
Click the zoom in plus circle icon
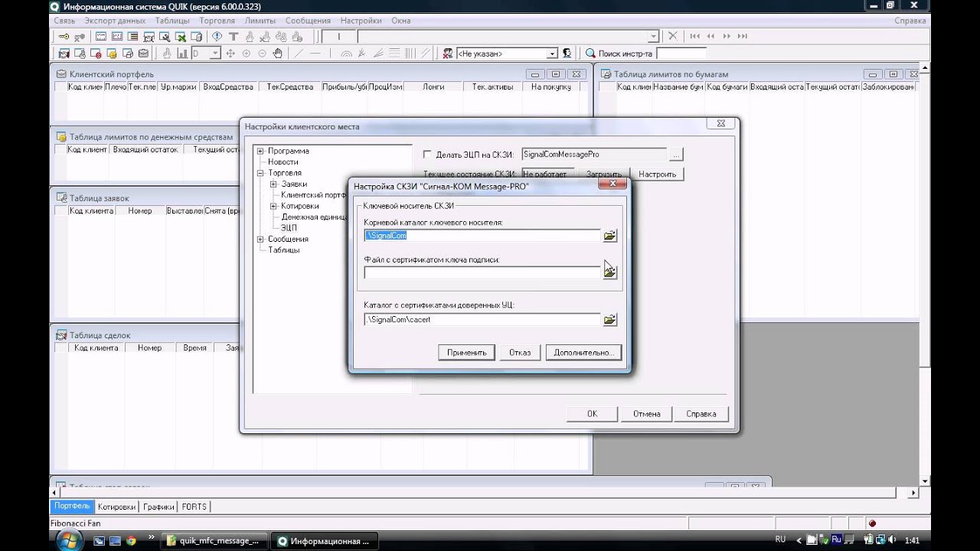pos(247,54)
